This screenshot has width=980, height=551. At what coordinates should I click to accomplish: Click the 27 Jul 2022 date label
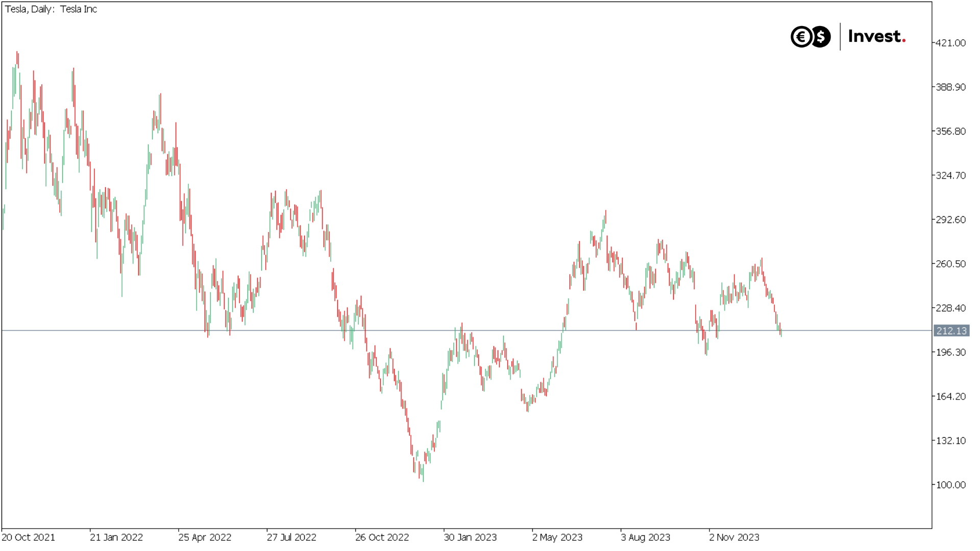(291, 537)
